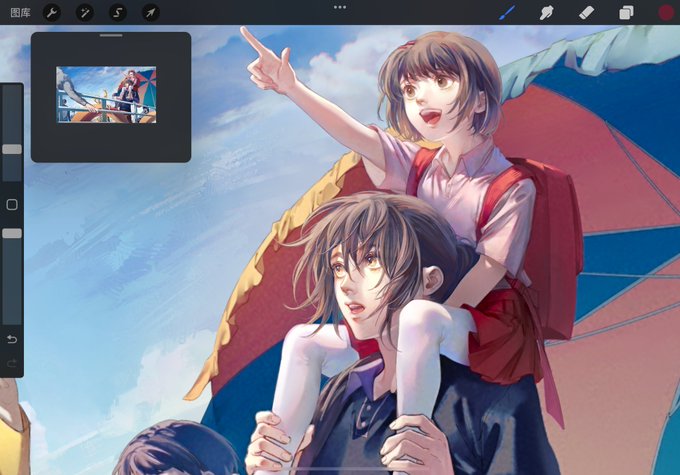
Task: Tap the undo arrow on the sidebar
Action: tap(12, 339)
